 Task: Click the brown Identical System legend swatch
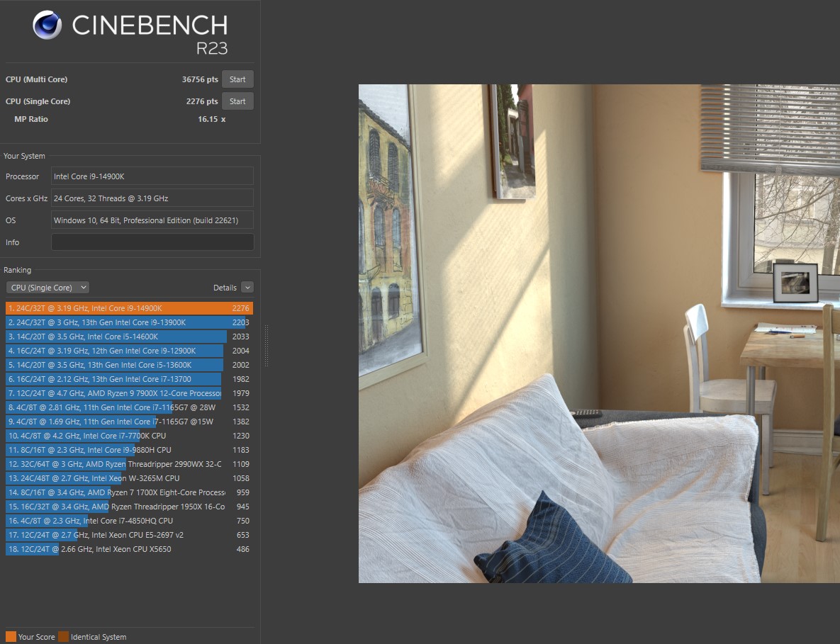[x=63, y=636]
